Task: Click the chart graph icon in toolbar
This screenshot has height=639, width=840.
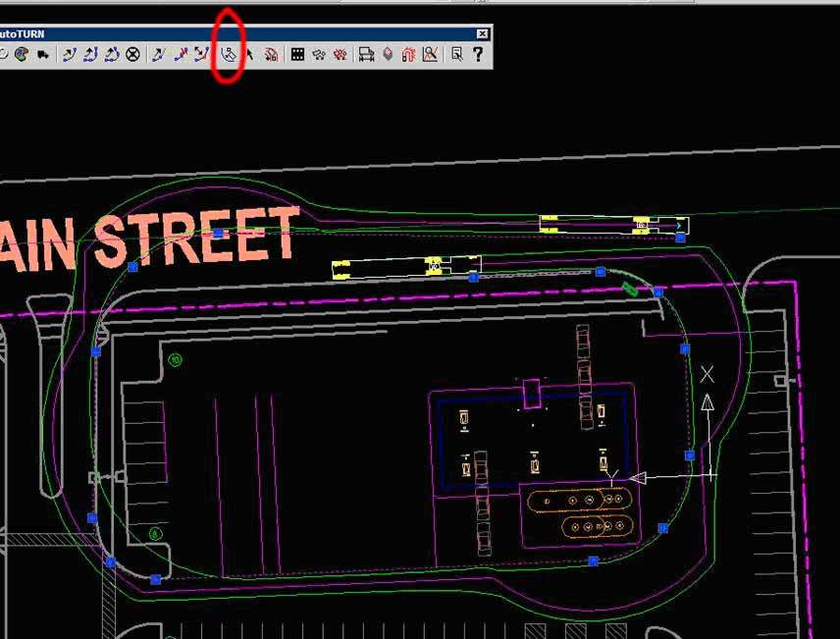Action: pyautogui.click(x=430, y=55)
